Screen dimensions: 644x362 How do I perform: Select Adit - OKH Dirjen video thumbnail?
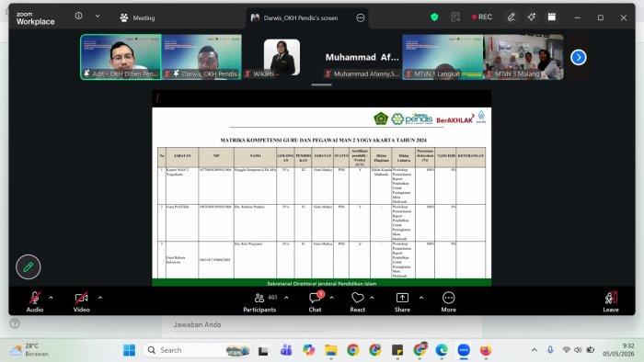[121, 57]
